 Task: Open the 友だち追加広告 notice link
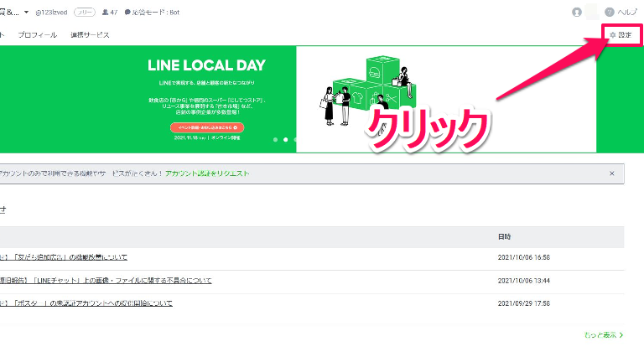click(64, 257)
